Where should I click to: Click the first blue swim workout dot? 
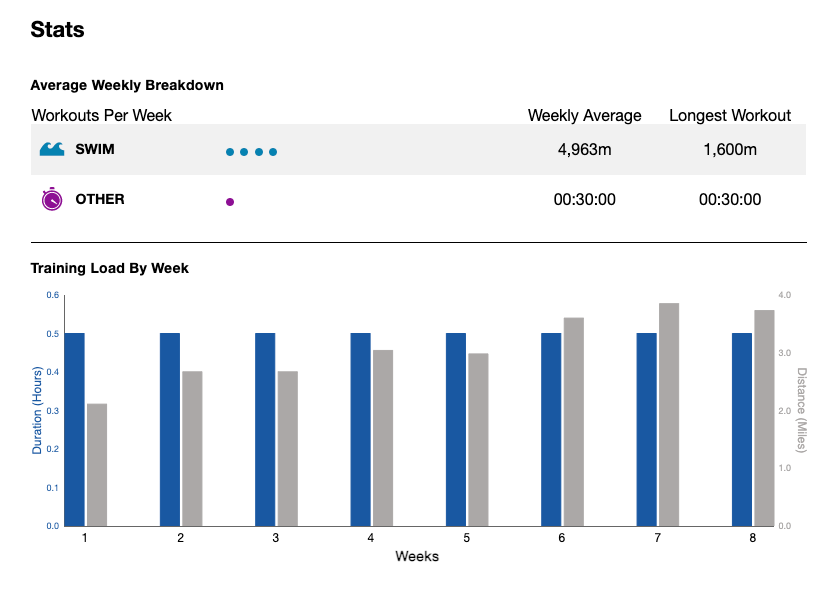[230, 152]
